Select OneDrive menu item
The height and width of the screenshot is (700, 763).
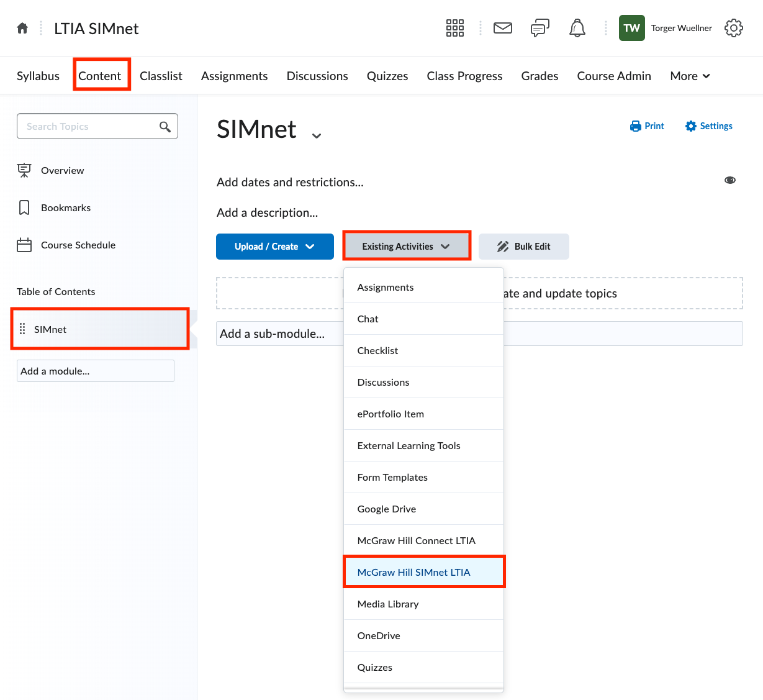(423, 635)
